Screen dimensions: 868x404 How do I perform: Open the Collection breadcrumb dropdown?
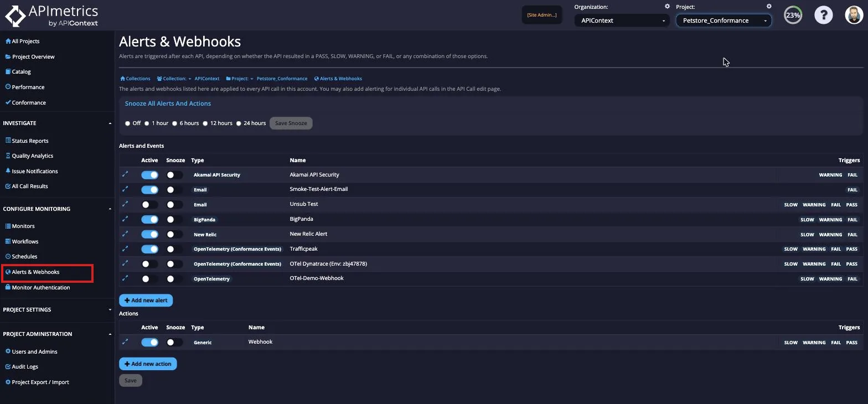[174, 79]
